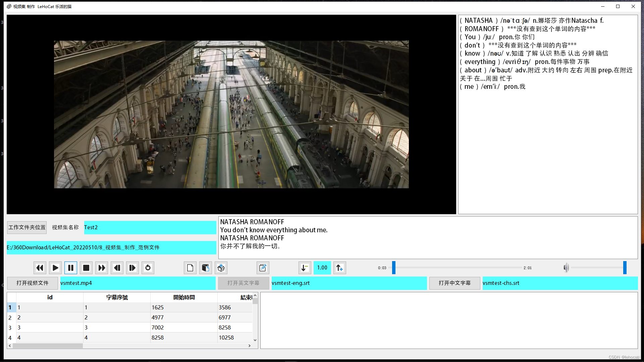
Task: Step to previous frame button
Action: (117, 268)
